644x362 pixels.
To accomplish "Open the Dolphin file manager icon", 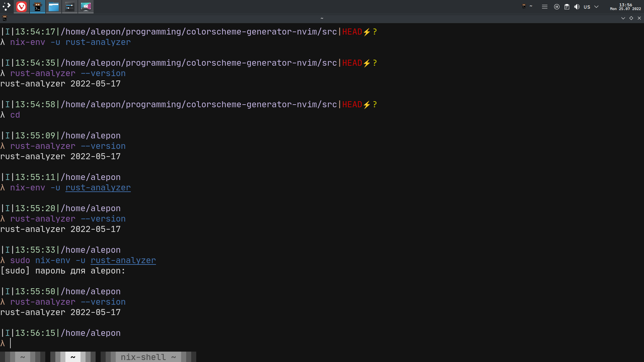I will (x=54, y=7).
